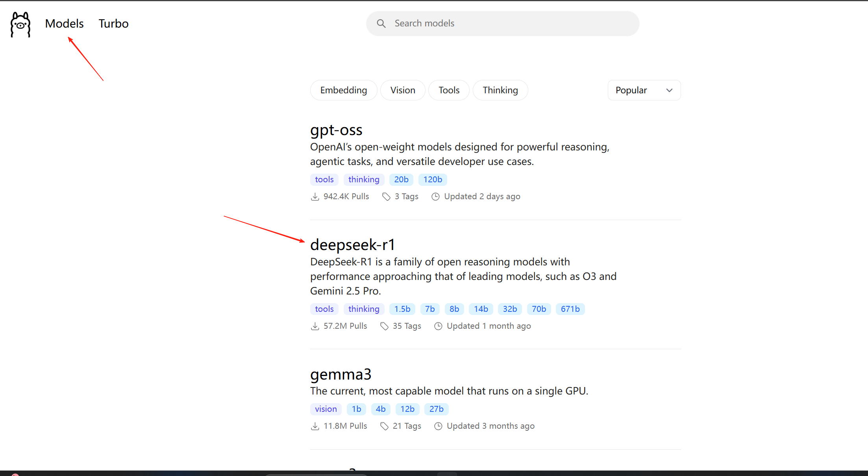This screenshot has width=868, height=476.
Task: Click the Ollama llama logo
Action: (x=20, y=24)
